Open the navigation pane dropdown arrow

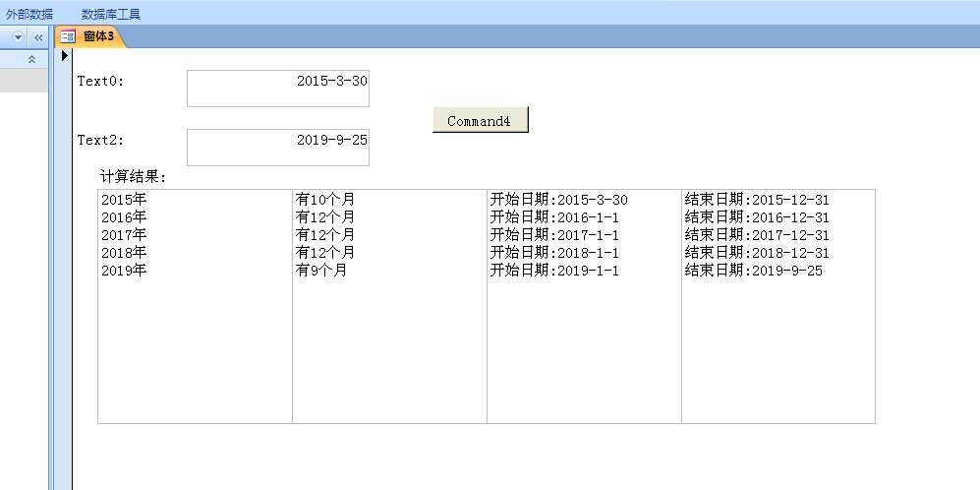pyautogui.click(x=18, y=36)
